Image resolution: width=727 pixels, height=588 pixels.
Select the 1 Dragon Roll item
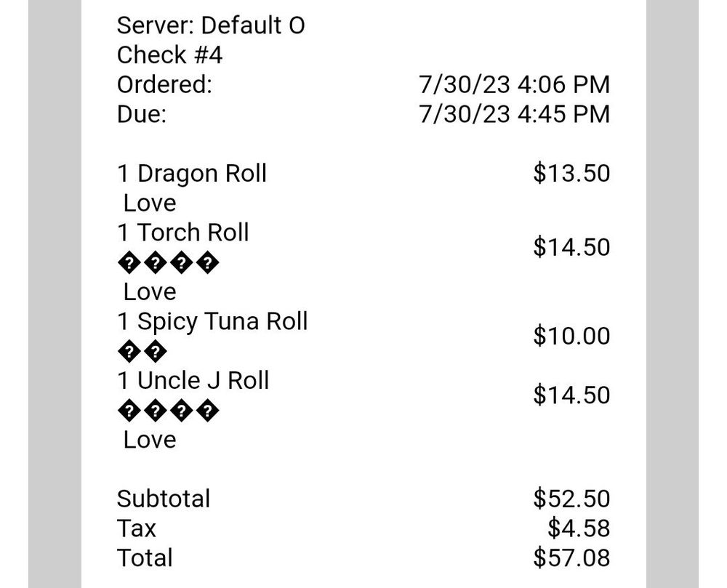(192, 174)
